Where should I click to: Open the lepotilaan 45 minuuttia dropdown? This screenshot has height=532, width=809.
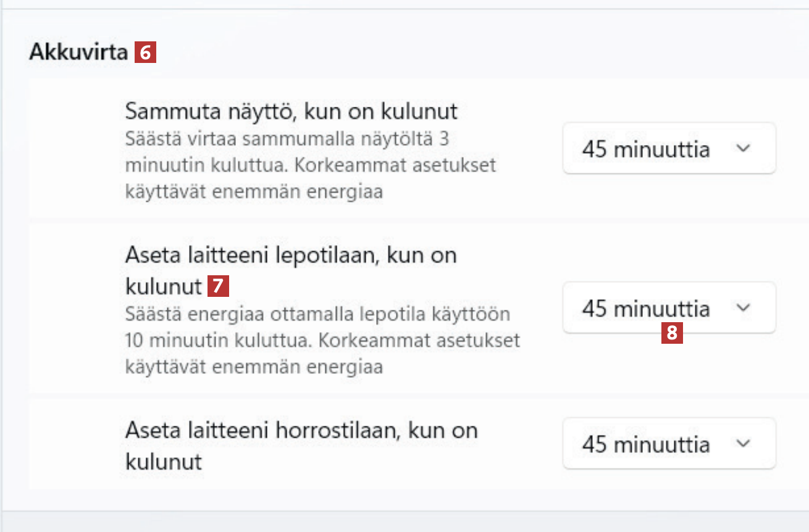coord(668,307)
